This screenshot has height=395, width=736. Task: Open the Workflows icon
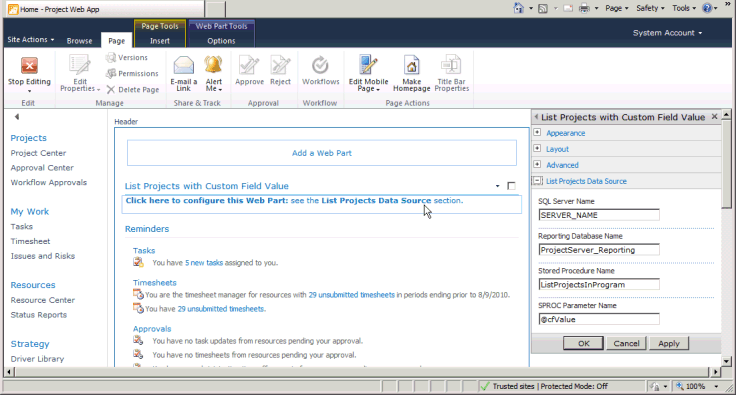coord(320,65)
